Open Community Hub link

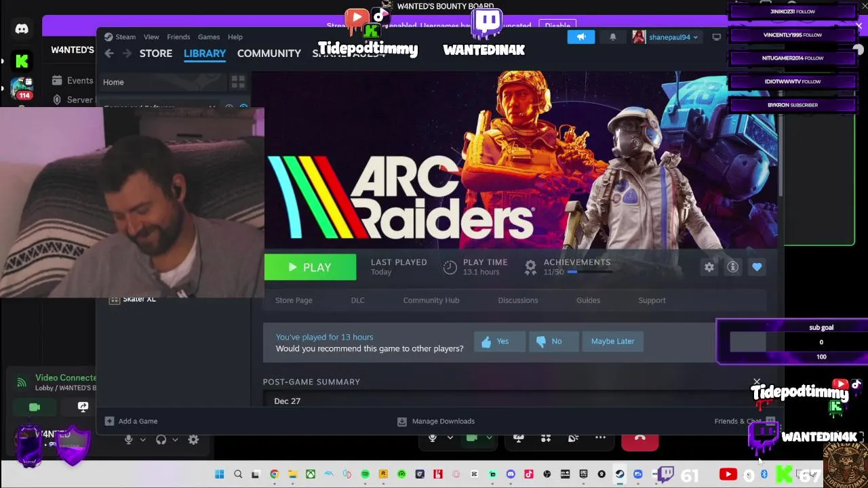(x=431, y=300)
